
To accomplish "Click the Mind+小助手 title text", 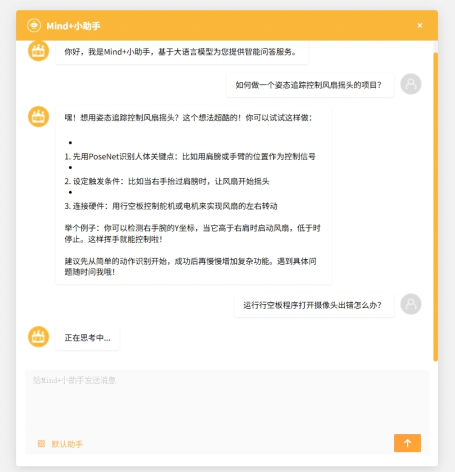I will [x=73, y=26].
